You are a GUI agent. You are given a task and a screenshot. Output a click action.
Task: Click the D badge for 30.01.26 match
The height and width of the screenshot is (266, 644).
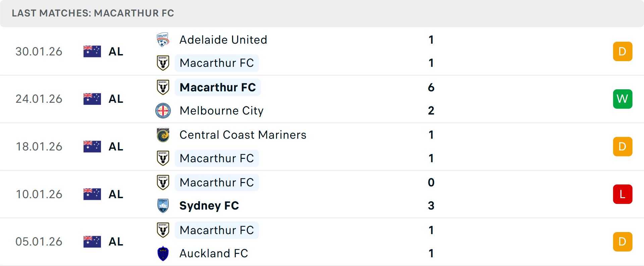(x=623, y=51)
